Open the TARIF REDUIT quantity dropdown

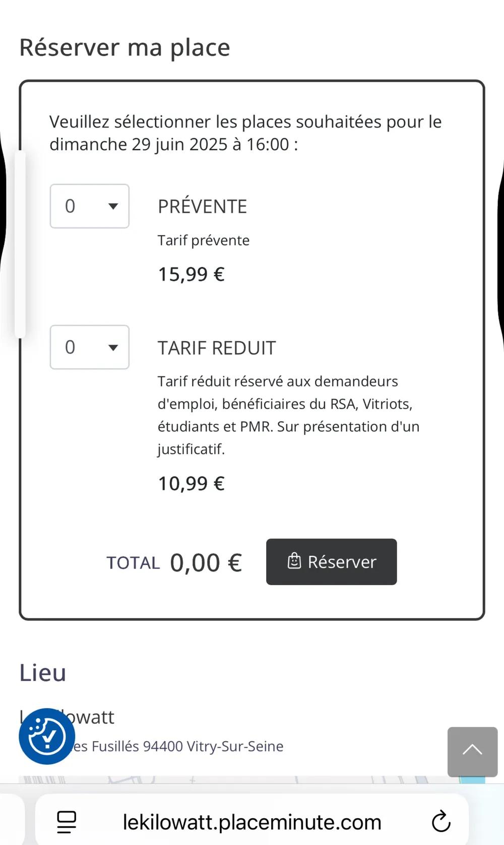[90, 347]
